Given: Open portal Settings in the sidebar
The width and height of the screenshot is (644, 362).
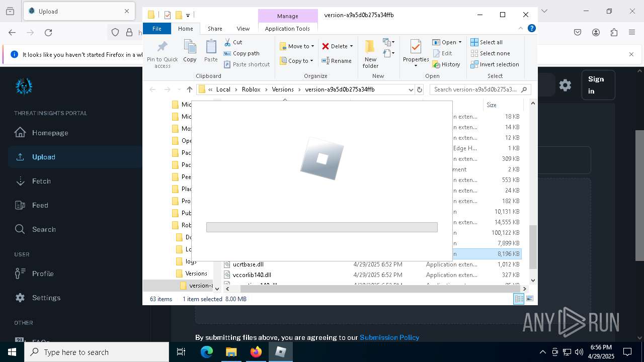Looking at the screenshot, I should coord(75,298).
